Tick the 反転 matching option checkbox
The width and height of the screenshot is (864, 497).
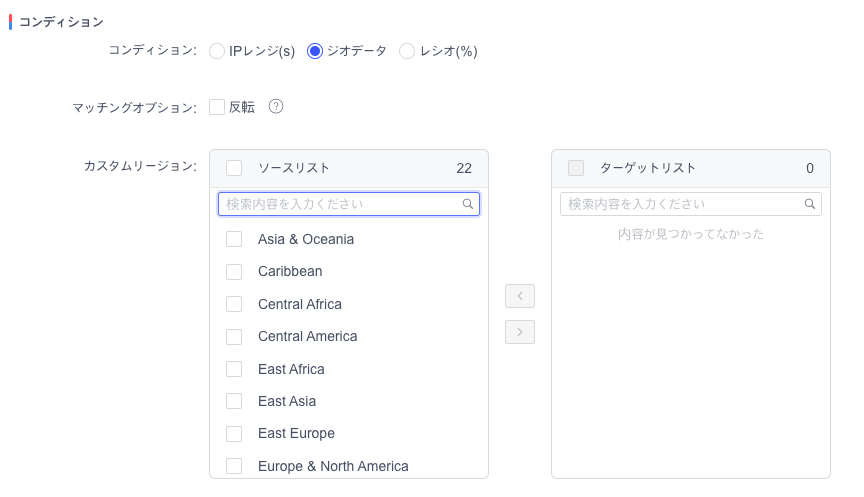click(x=217, y=107)
